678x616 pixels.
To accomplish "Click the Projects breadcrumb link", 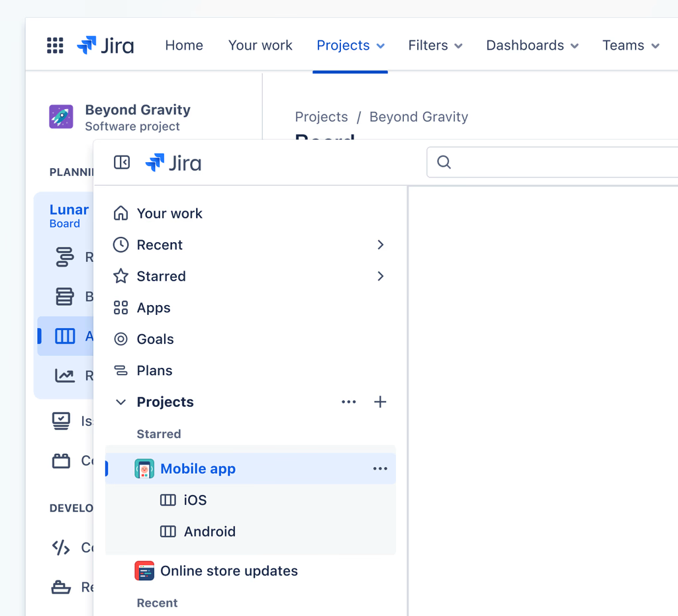I will 321,116.
